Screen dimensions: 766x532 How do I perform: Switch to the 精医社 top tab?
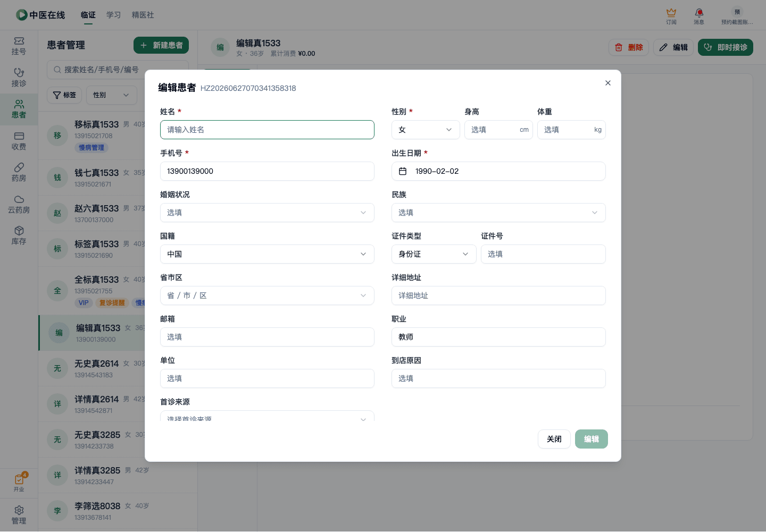(143, 15)
